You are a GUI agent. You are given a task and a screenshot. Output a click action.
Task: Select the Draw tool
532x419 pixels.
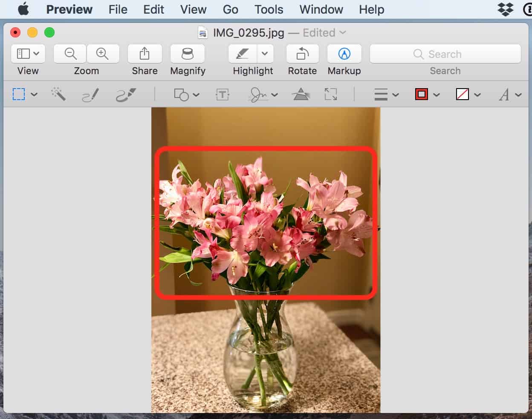[x=126, y=95]
